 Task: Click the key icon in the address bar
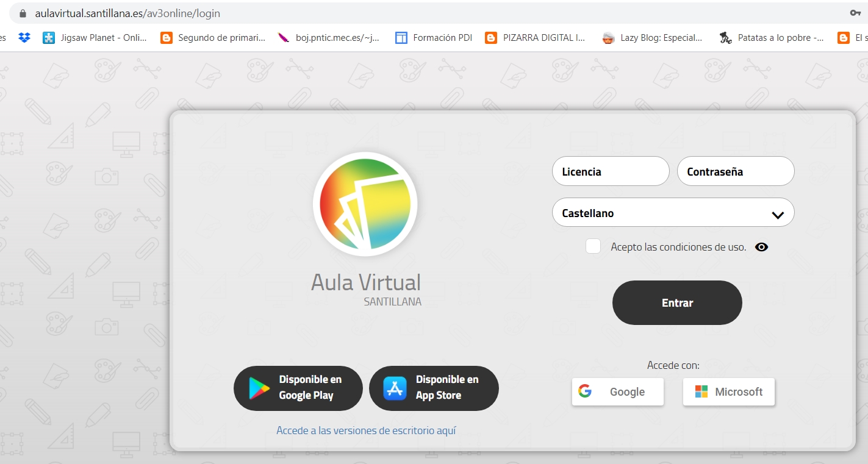[855, 13]
